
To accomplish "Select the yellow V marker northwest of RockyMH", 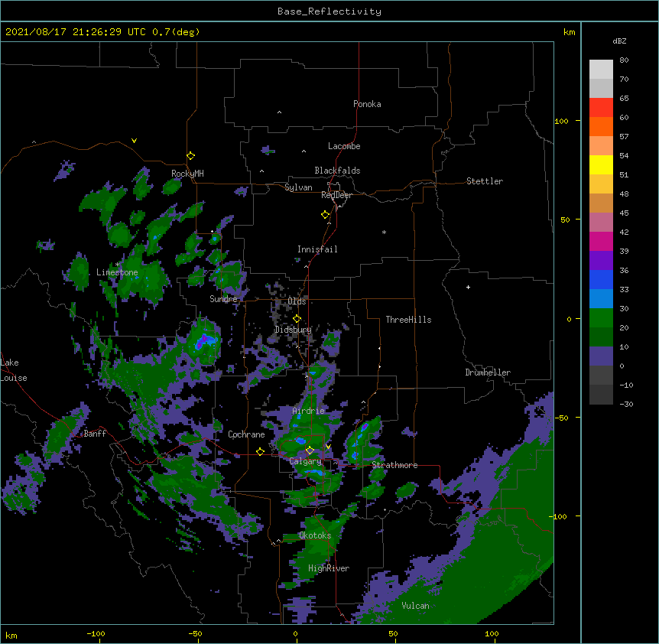I will [134, 141].
